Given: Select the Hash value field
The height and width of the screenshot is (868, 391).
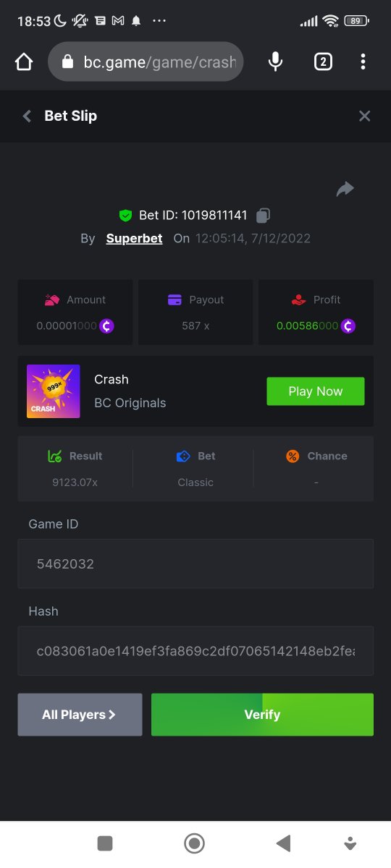Looking at the screenshot, I should coord(195,651).
